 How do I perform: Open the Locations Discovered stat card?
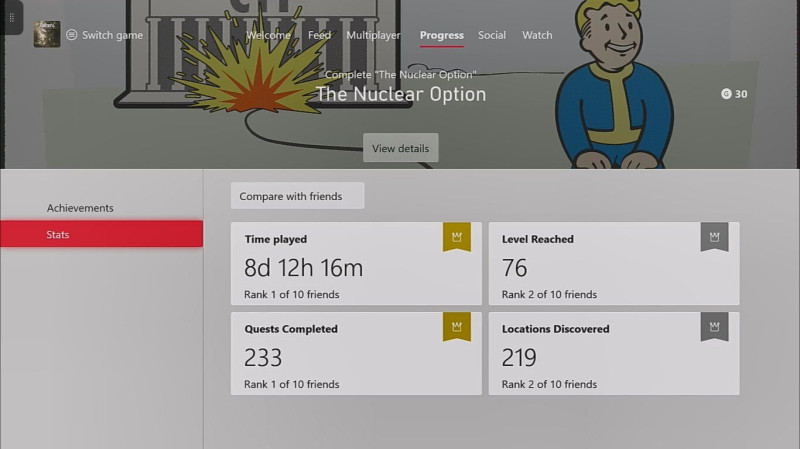click(x=614, y=353)
